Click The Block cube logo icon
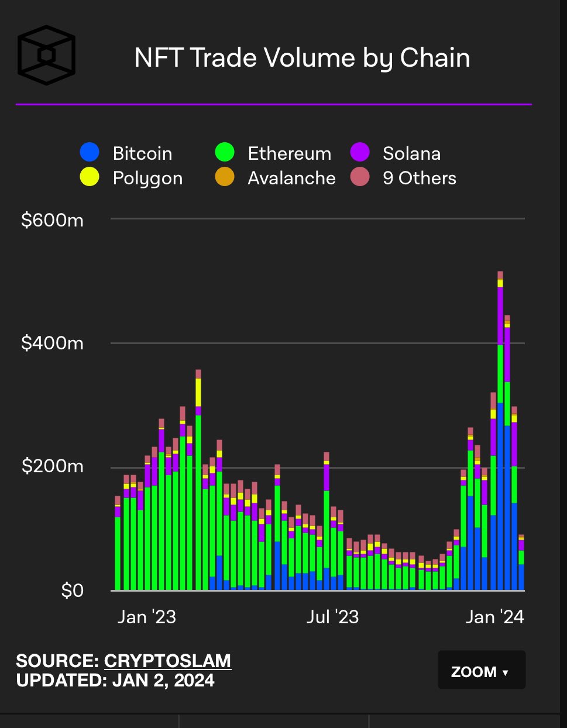Screen dimensions: 567x728 point(47,54)
